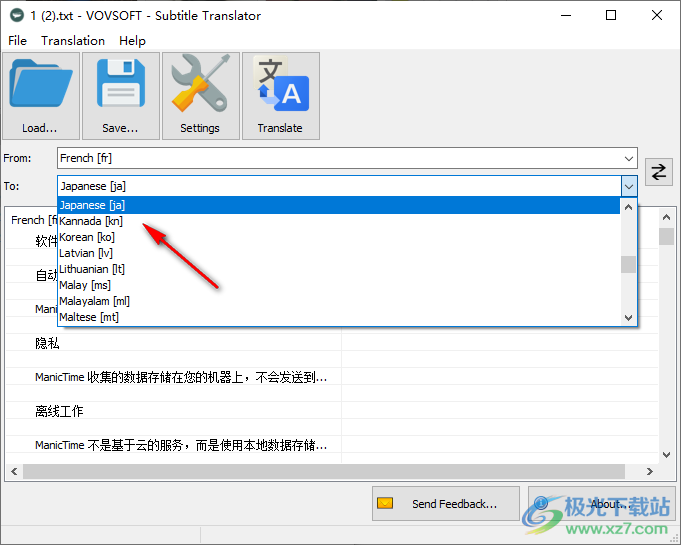681x545 pixels.
Task: Pick Korean [ko] as target language
Action: [x=339, y=237]
